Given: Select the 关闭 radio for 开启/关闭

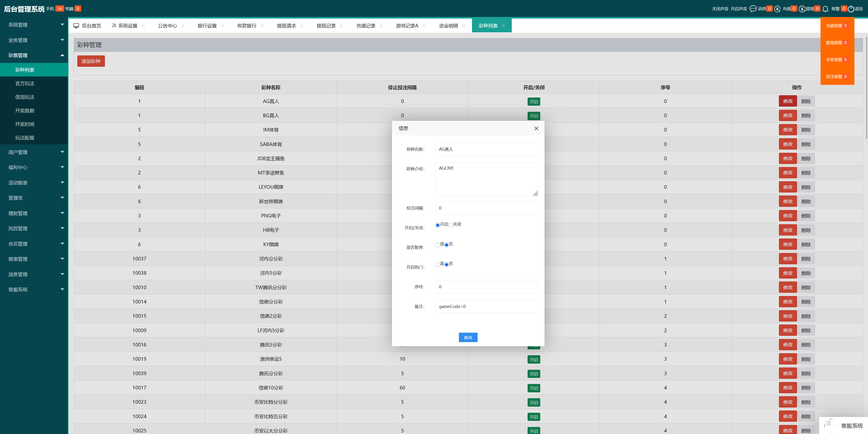Looking at the screenshot, I should (x=451, y=225).
